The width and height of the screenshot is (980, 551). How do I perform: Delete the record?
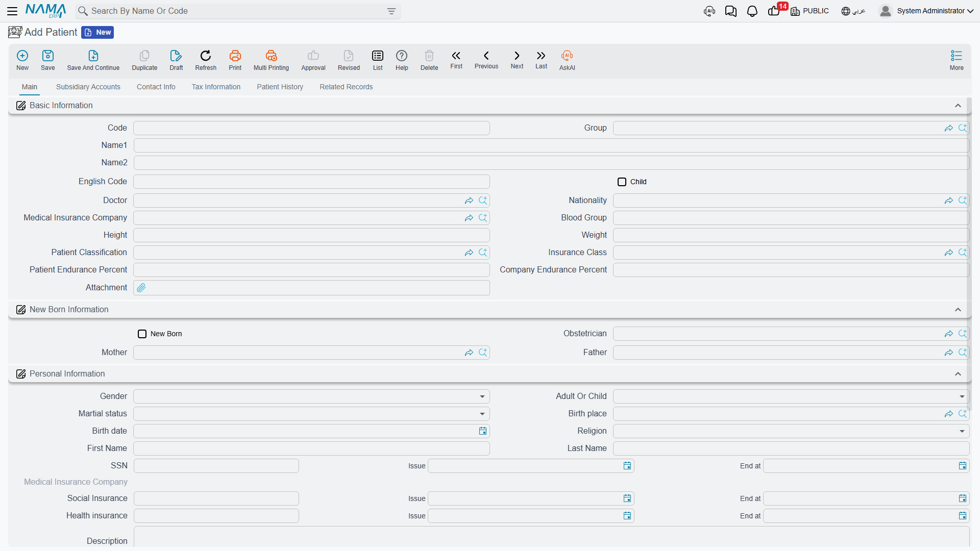[429, 60]
